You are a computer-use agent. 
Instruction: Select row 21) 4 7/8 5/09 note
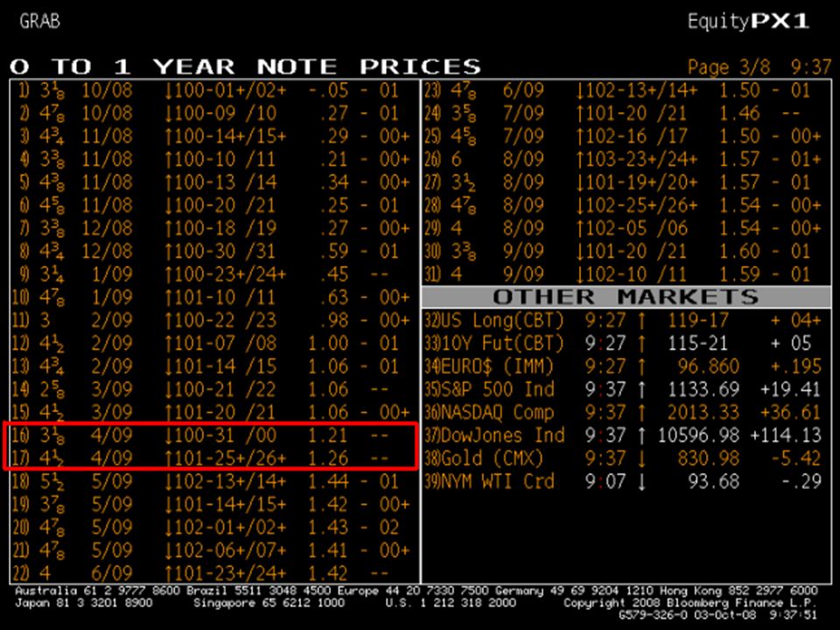(214, 550)
